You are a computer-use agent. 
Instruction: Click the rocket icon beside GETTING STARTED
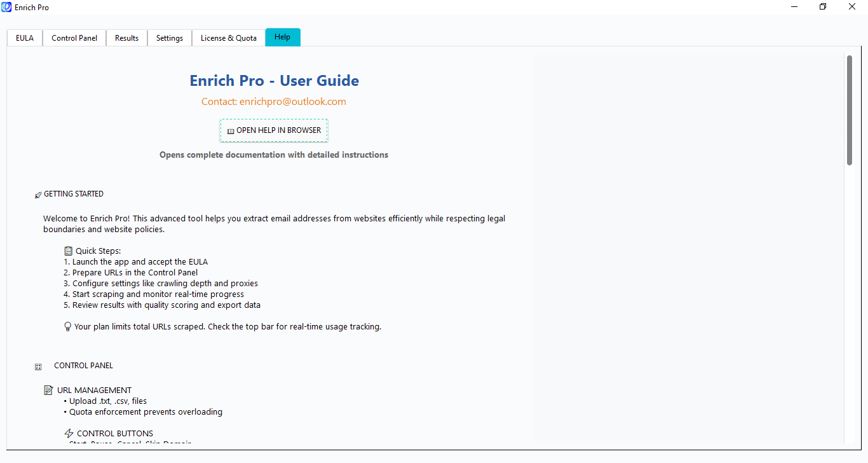38,195
